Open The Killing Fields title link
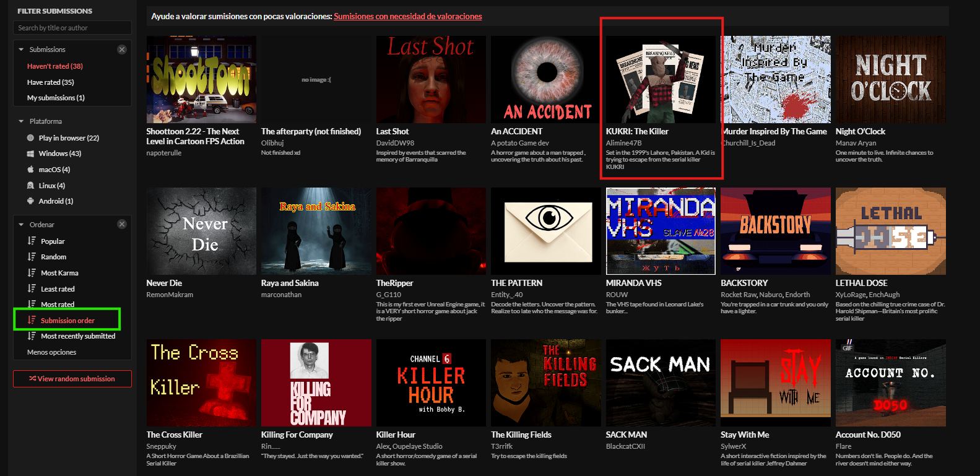The height and width of the screenshot is (476, 980). pos(521,435)
